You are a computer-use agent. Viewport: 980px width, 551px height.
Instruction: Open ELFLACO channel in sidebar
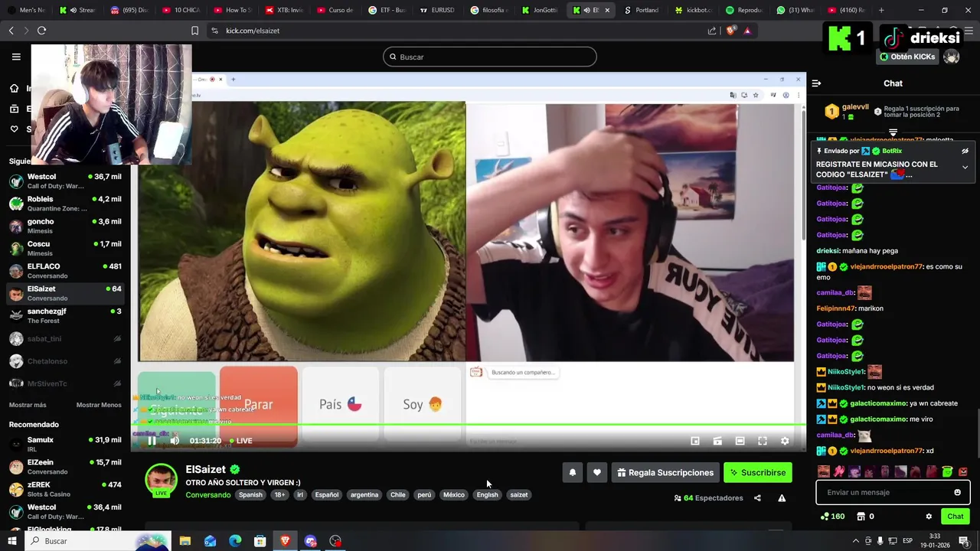click(x=65, y=271)
